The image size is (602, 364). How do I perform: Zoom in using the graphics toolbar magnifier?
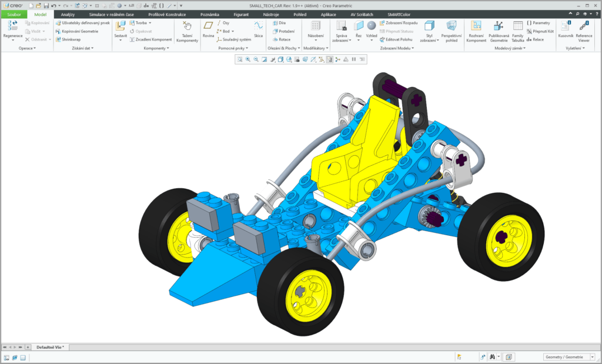pyautogui.click(x=247, y=59)
